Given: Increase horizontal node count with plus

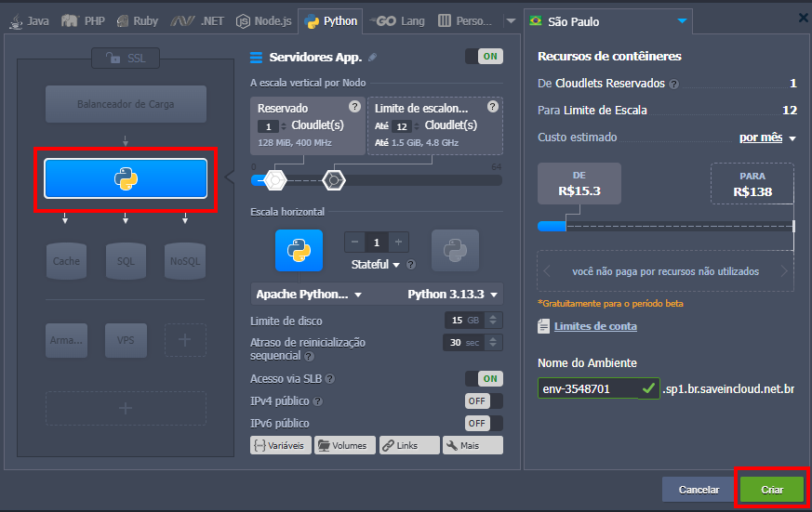Looking at the screenshot, I should (398, 242).
